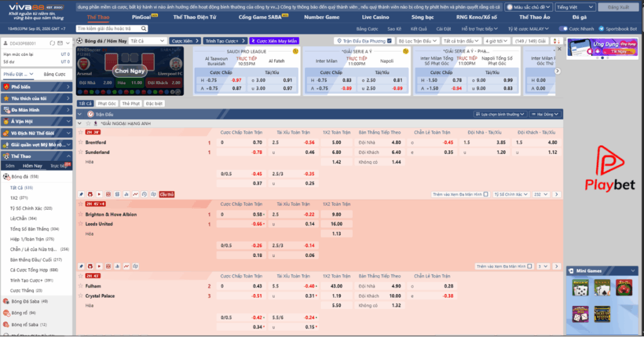Click Inter Milan Napoli featured match card
644x338 pixels.
[356, 71]
